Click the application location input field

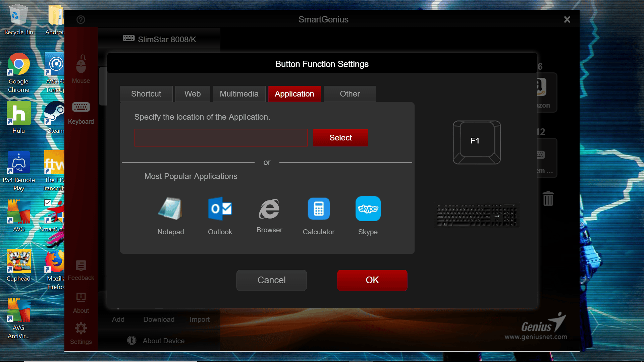point(221,138)
